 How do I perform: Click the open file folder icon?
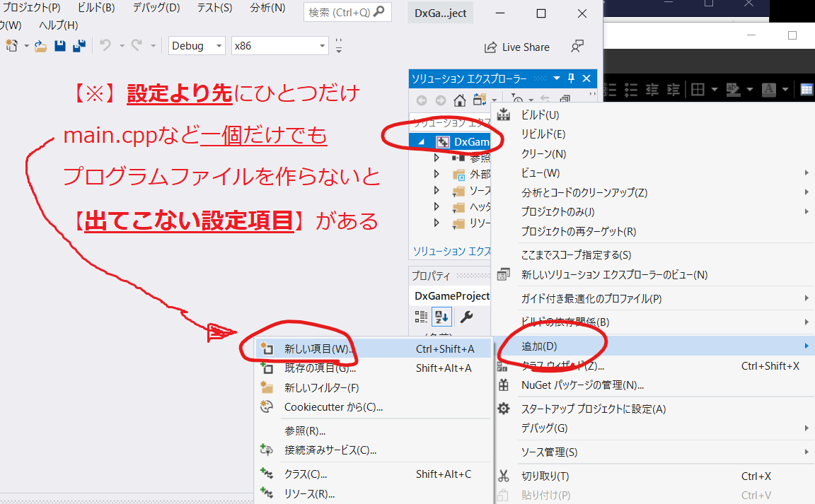pos(40,46)
